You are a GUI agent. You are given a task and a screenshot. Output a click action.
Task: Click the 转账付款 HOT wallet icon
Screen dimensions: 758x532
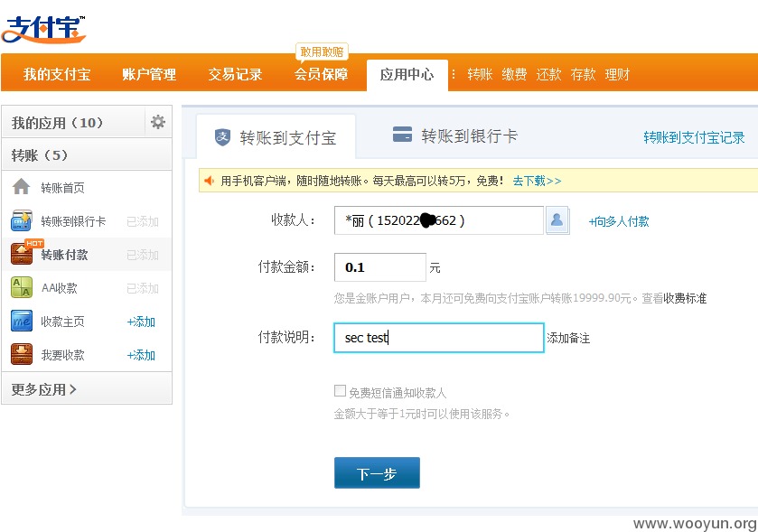pos(23,254)
